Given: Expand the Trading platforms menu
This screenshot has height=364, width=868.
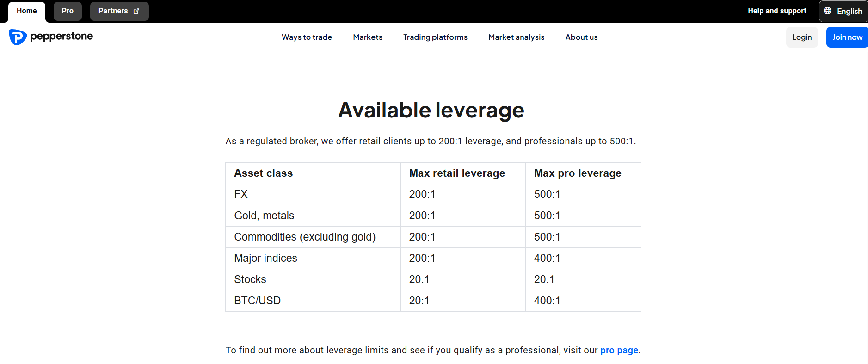Looking at the screenshot, I should (435, 37).
